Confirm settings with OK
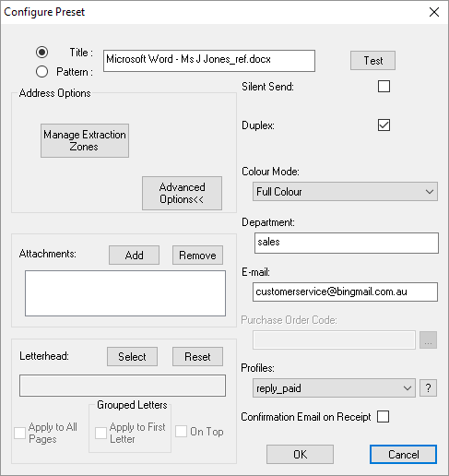The image size is (449, 476). tap(300, 454)
